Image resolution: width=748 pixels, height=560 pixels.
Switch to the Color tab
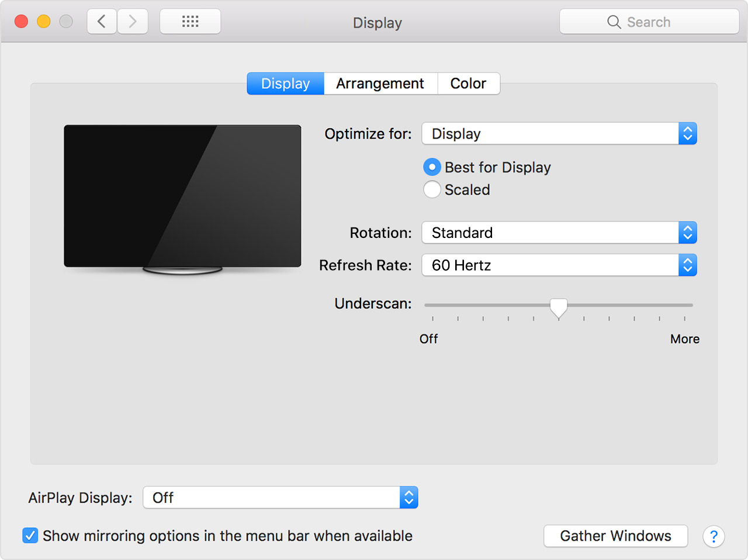click(468, 84)
